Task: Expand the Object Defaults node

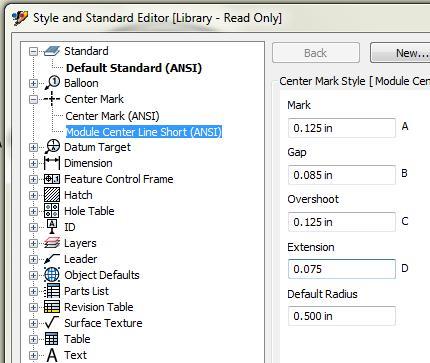Action: point(33,275)
